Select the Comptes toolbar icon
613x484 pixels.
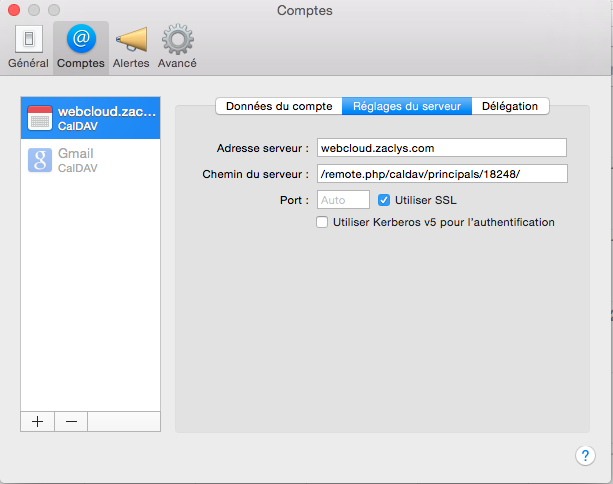coord(81,46)
